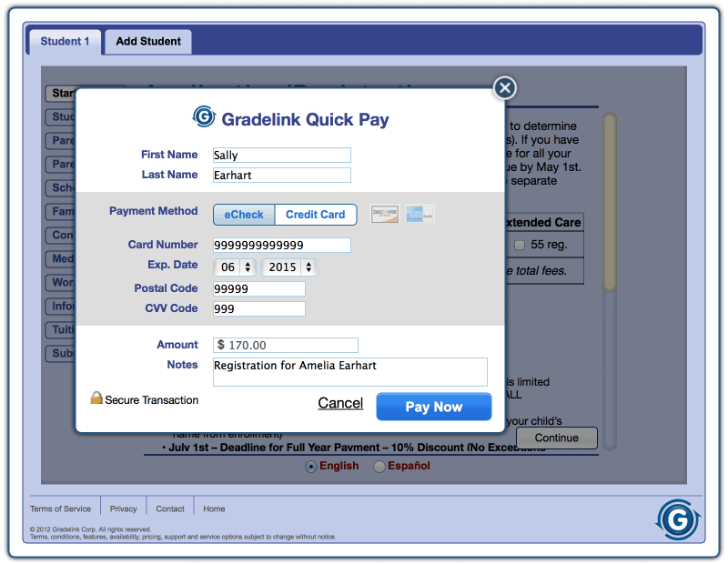Viewport: 728px width, 564px height.
Task: Click the Postal Code input field
Action: (259, 288)
